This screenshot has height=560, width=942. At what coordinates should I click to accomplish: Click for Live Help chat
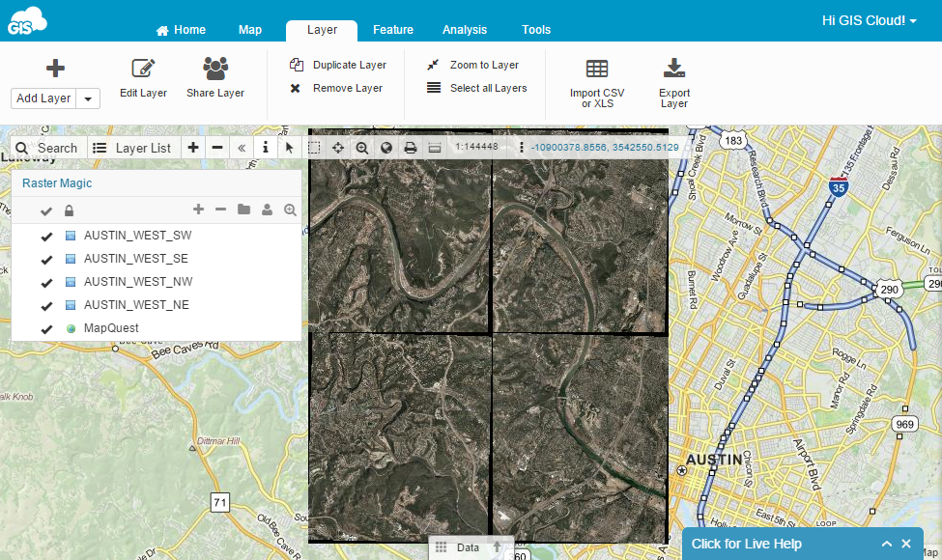746,544
